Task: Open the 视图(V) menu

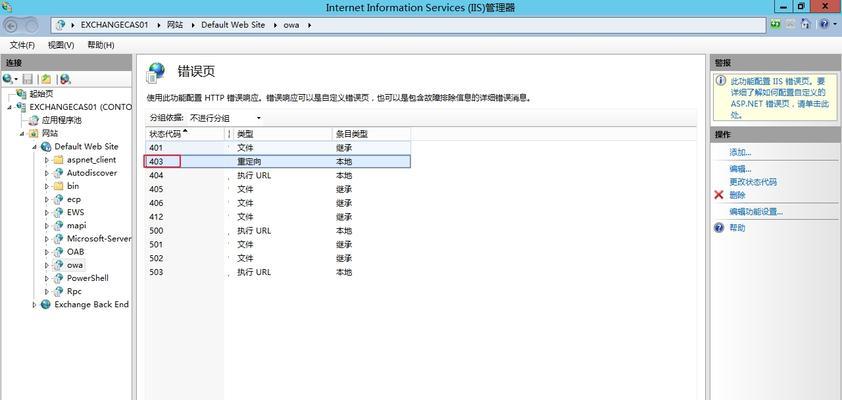Action: pyautogui.click(x=61, y=45)
